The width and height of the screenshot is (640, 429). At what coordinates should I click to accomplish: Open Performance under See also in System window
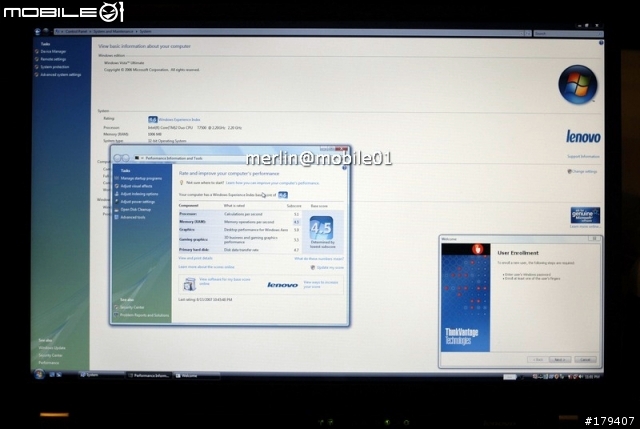tap(49, 363)
